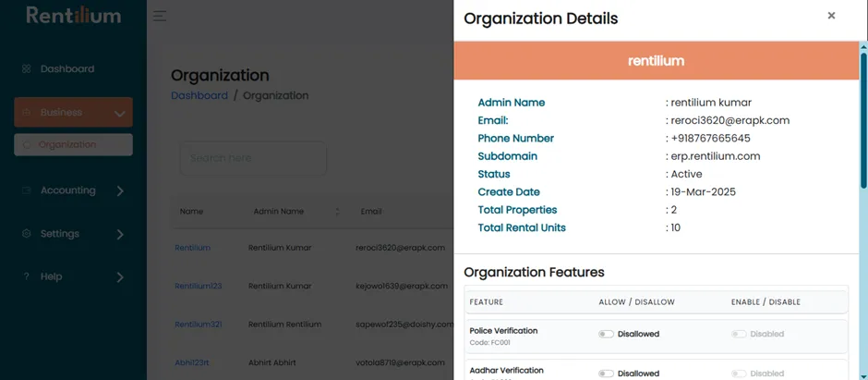Open the Organization submenu item
Viewport: 868px width, 380px height.
pyautogui.click(x=73, y=144)
